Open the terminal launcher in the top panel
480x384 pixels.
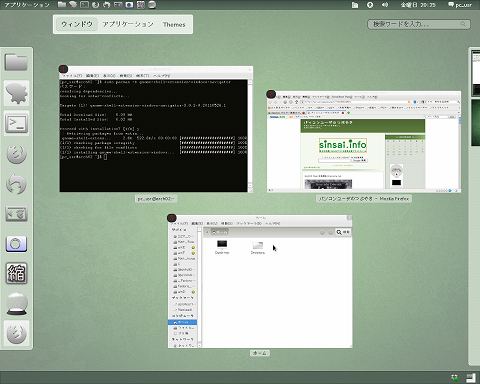84,4
